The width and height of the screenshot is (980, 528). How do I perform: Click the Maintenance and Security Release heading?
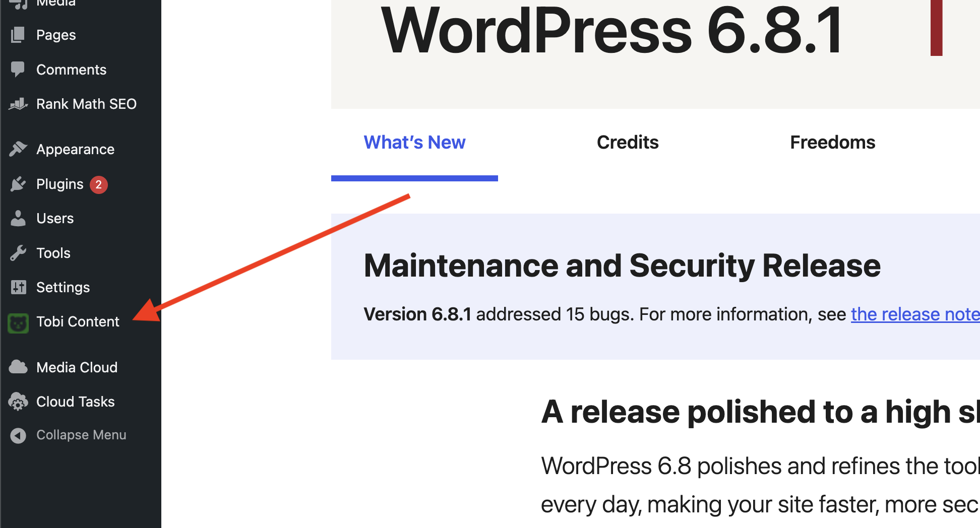click(x=622, y=266)
